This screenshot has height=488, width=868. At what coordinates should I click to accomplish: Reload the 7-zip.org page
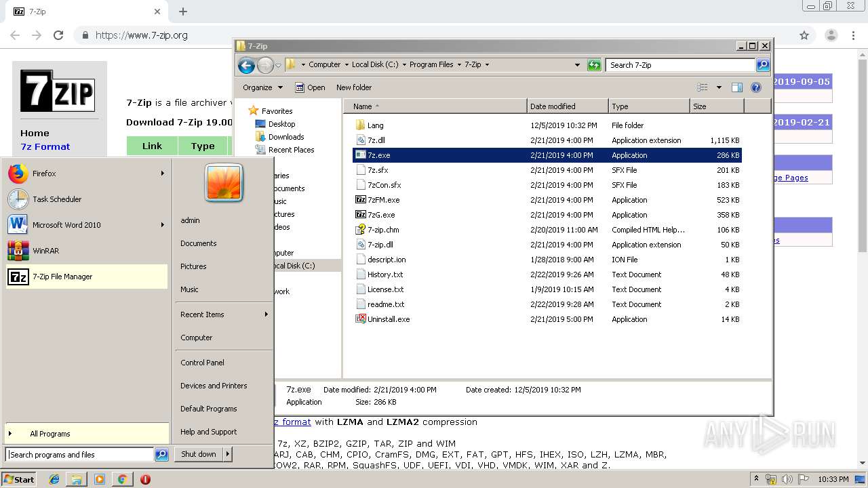click(x=58, y=35)
